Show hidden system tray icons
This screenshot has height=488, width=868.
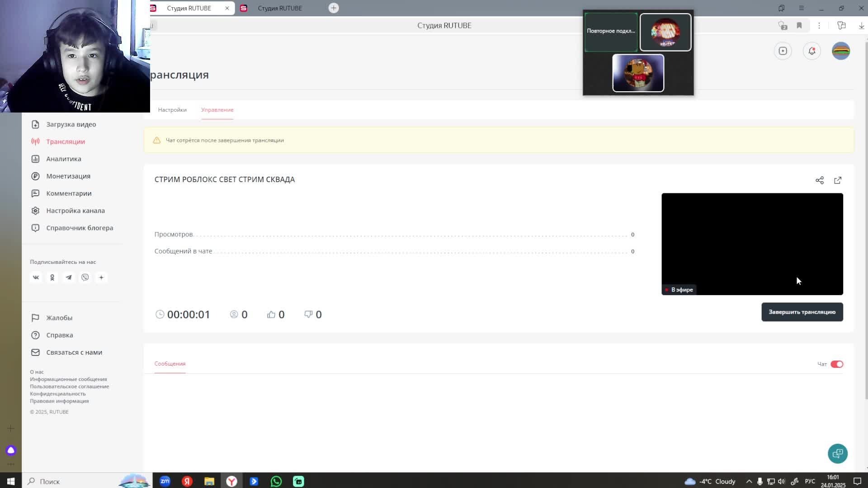tap(749, 481)
